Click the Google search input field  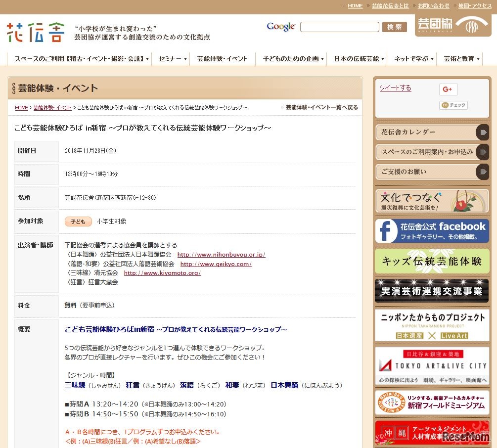339,27
